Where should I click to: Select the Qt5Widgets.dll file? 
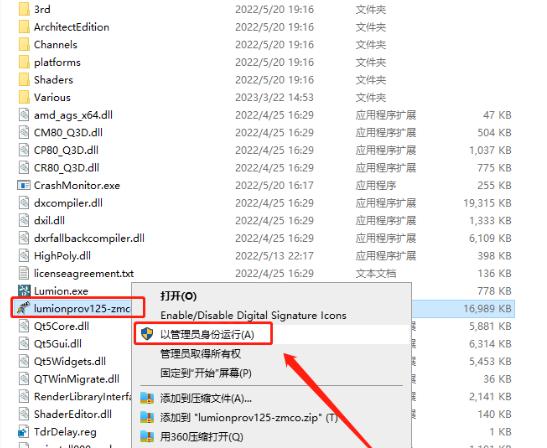point(70,361)
